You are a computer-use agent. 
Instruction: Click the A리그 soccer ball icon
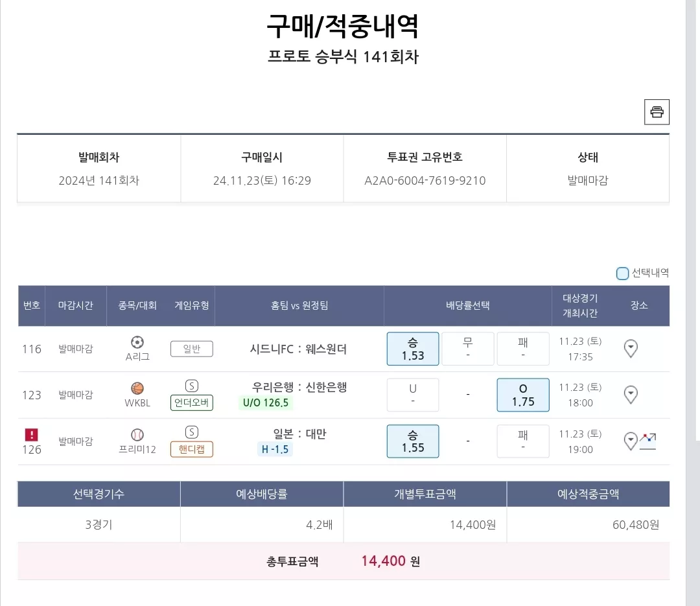pyautogui.click(x=137, y=342)
